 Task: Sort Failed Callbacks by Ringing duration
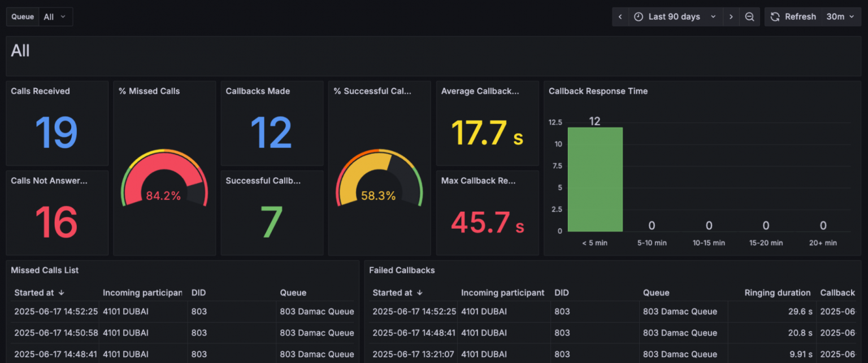coord(778,292)
